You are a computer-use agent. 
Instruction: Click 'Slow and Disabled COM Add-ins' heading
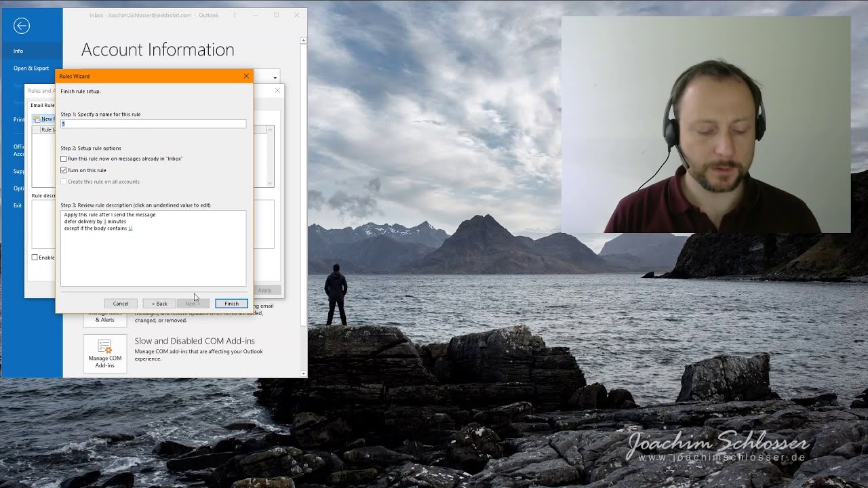tap(195, 341)
